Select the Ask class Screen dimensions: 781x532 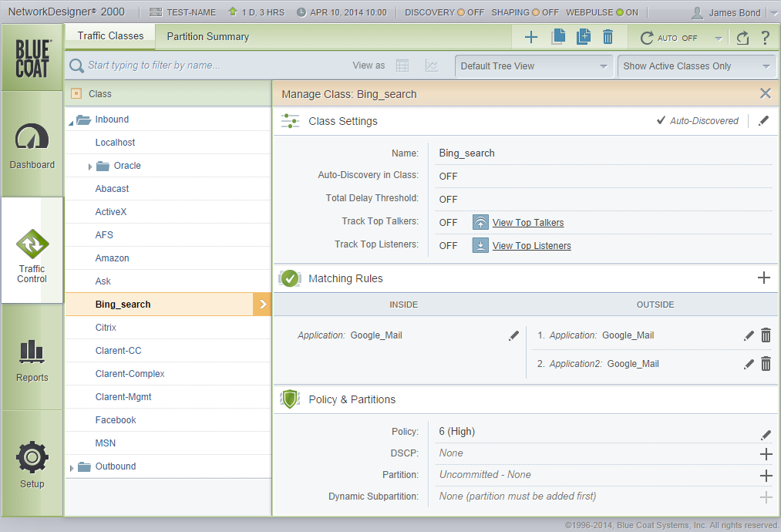[103, 281]
